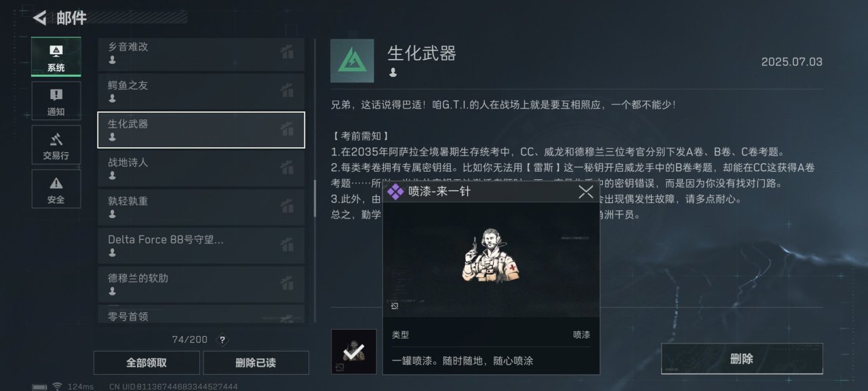Click the claimed spray reward thumbnail
This screenshot has width=868, height=391.
[x=353, y=352]
